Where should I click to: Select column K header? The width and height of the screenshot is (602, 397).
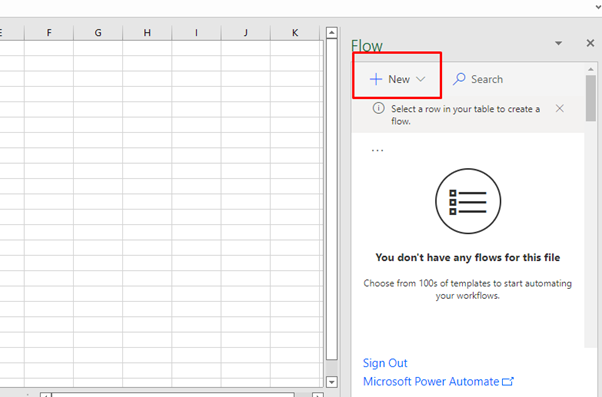point(295,33)
